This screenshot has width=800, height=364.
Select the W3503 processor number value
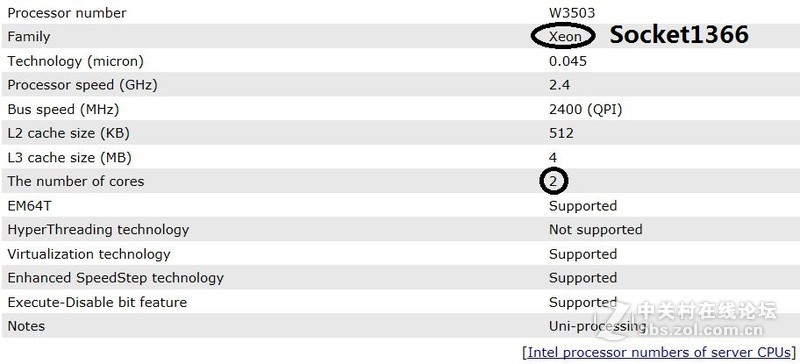(x=572, y=12)
